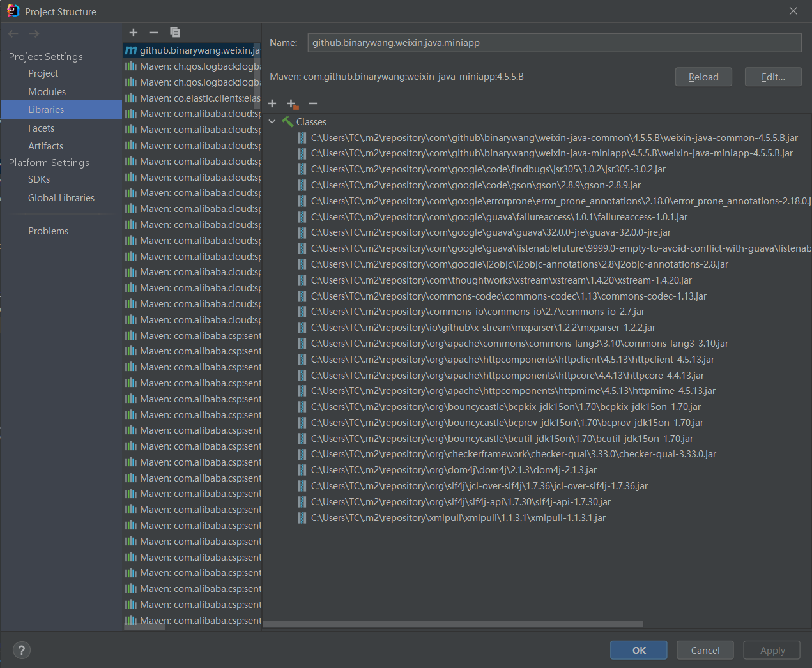
Task: Select error_prone_annotations-2.18.0 jar entry
Action: click(554, 201)
